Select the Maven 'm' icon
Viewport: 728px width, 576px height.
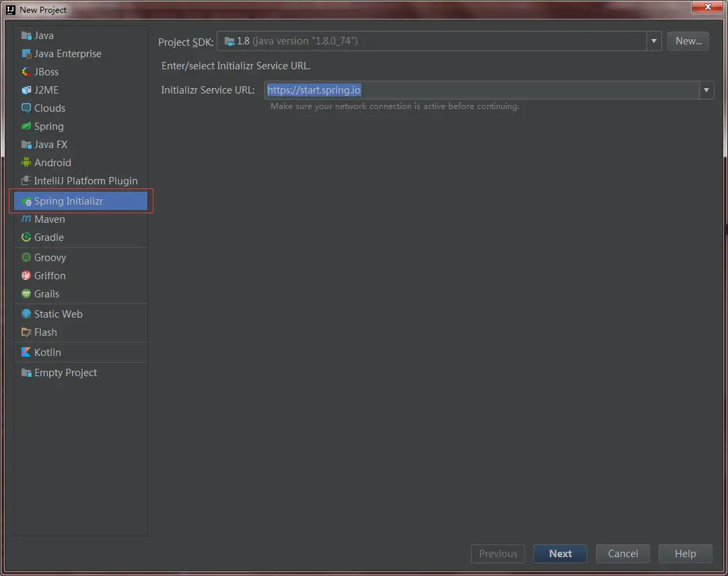click(26, 219)
